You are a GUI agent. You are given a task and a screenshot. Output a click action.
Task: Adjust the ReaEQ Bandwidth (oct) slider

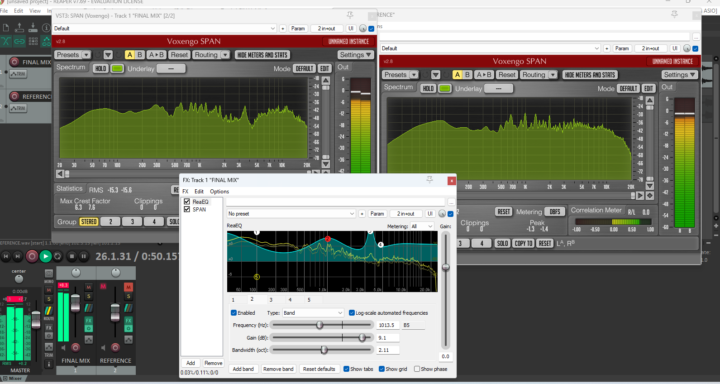click(321, 350)
